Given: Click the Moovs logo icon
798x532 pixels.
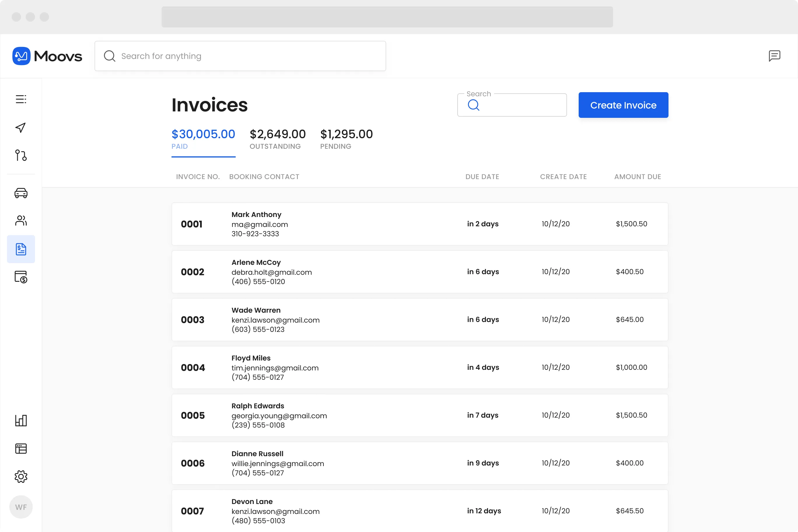Looking at the screenshot, I should pyautogui.click(x=21, y=56).
